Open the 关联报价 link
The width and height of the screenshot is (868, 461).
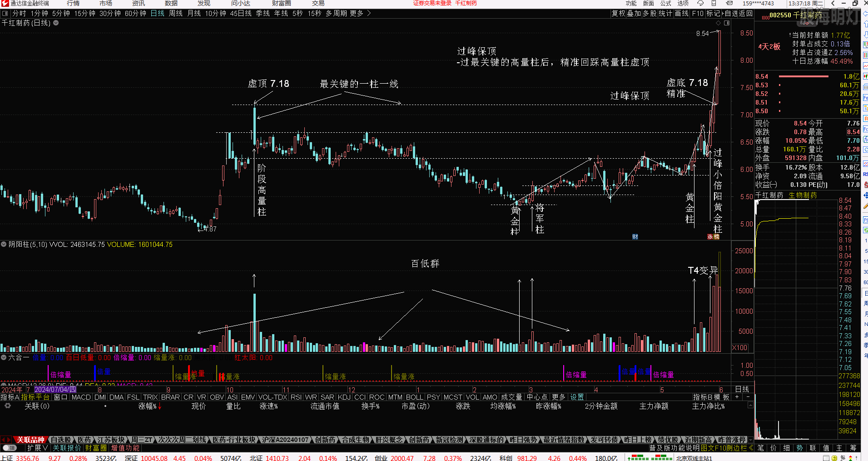pos(67,448)
